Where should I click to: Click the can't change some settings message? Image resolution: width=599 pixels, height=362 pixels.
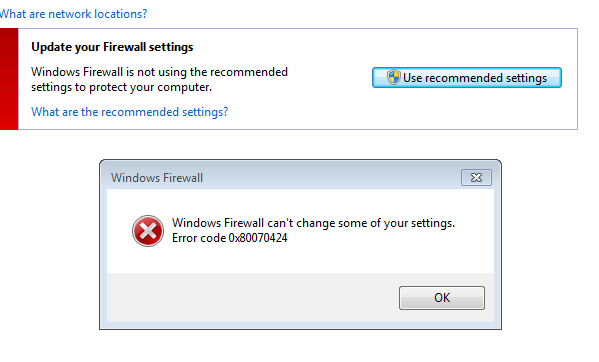point(313,223)
